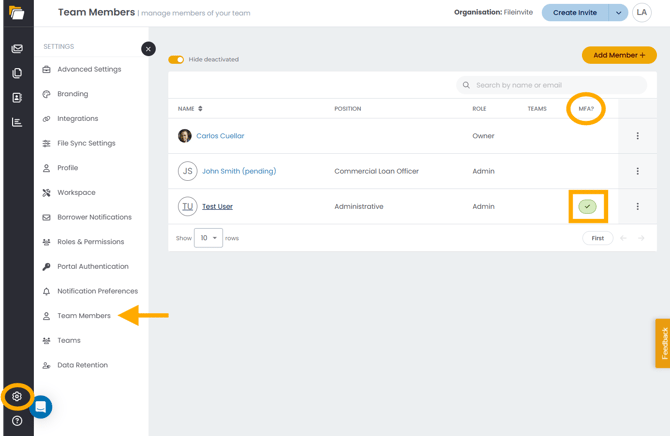670x436 pixels.
Task: Open Roles & Permissions settings
Action: tap(90, 242)
